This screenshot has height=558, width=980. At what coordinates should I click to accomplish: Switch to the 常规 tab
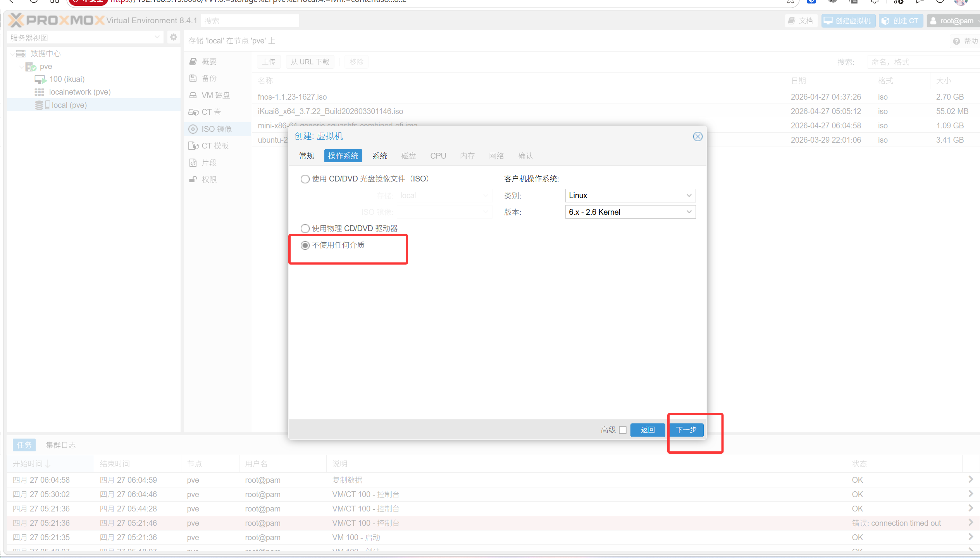coord(306,156)
